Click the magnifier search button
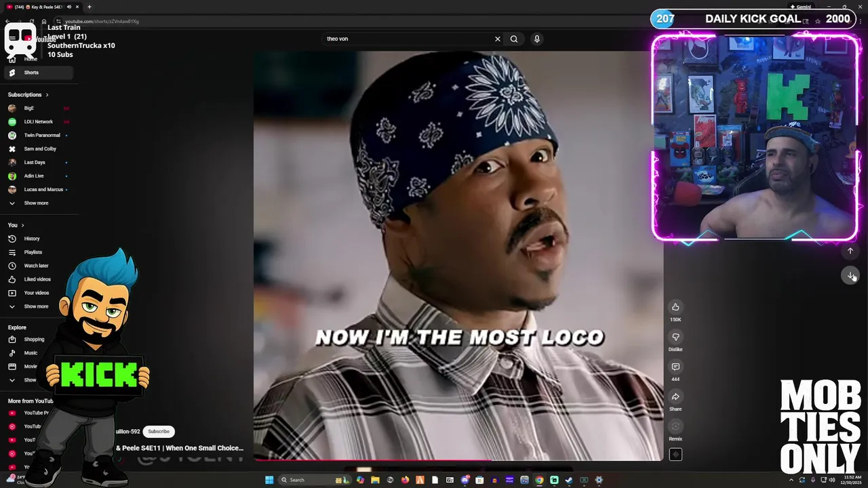868x488 pixels. pos(514,39)
